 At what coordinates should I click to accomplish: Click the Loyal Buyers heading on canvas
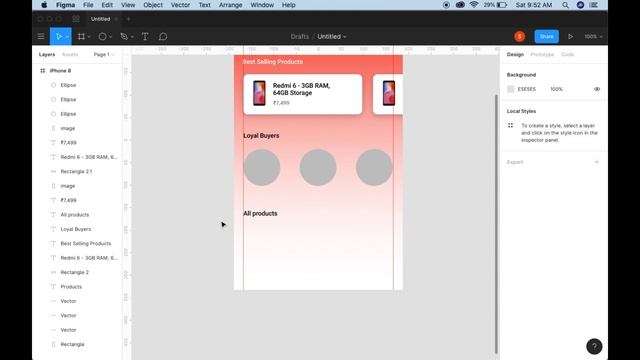click(261, 136)
